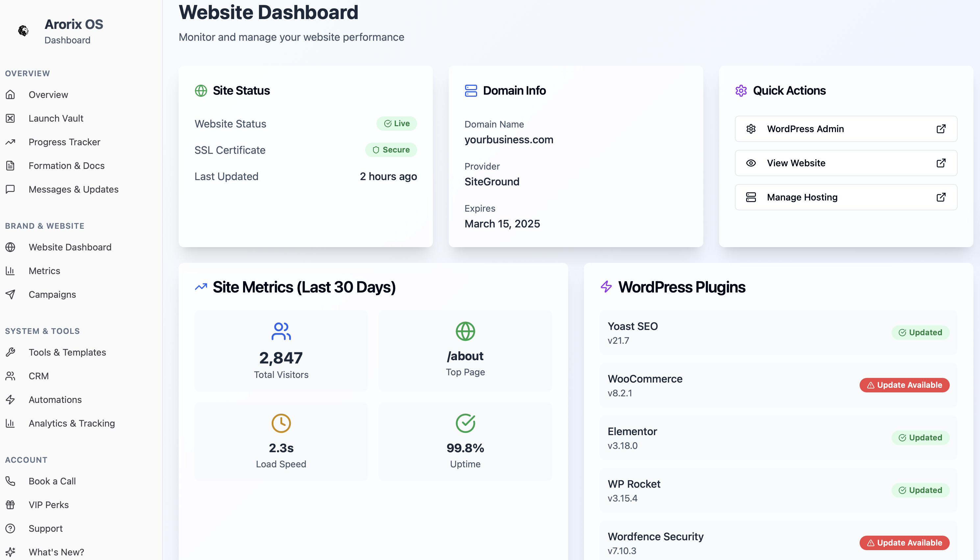Open the WordPress Admin quick action

(x=845, y=129)
